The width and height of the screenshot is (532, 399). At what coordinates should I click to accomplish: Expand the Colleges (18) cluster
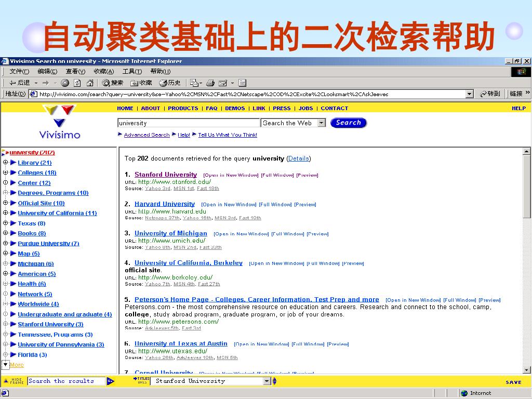[5, 172]
